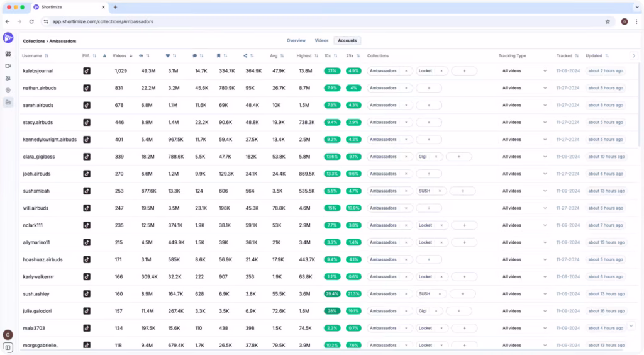Bookmark this page with the star icon

coord(608,21)
